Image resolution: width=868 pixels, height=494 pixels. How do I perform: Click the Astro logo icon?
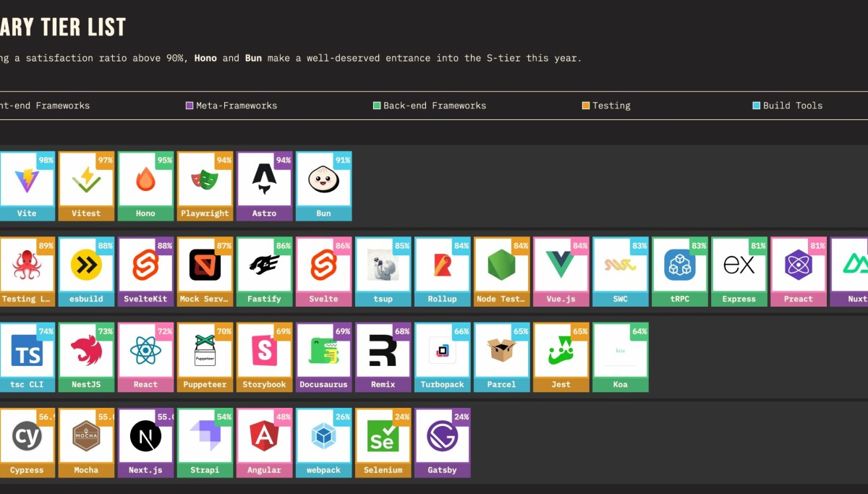pos(264,179)
